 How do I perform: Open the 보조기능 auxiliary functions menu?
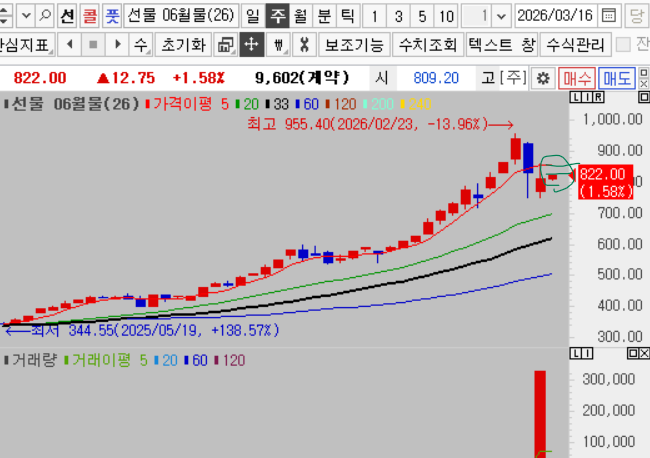pyautogui.click(x=354, y=44)
